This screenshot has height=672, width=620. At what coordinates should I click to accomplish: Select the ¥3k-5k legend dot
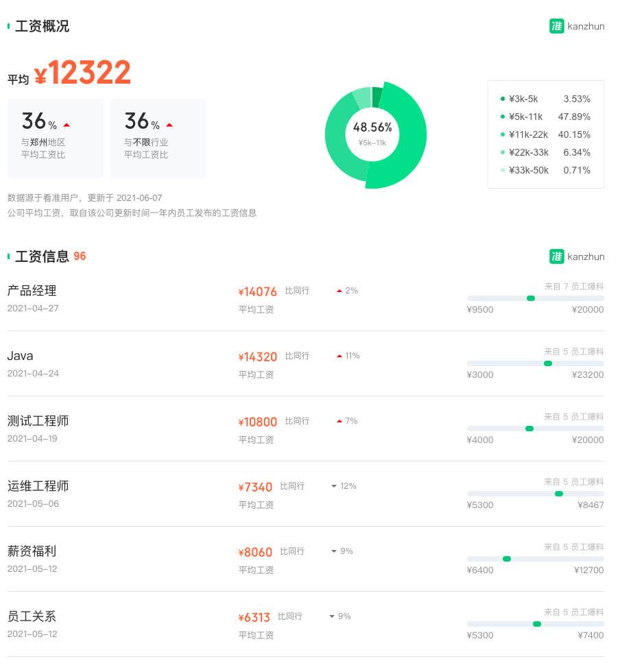503,99
